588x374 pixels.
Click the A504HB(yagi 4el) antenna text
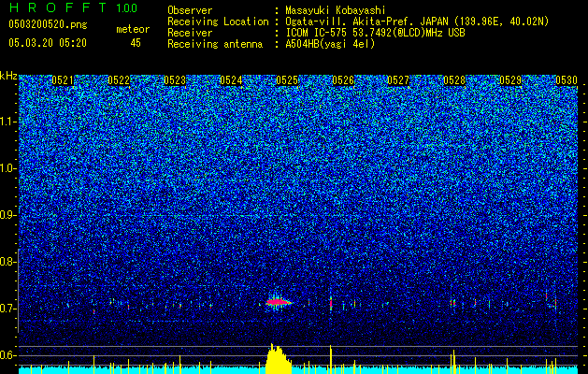pyautogui.click(x=330, y=44)
